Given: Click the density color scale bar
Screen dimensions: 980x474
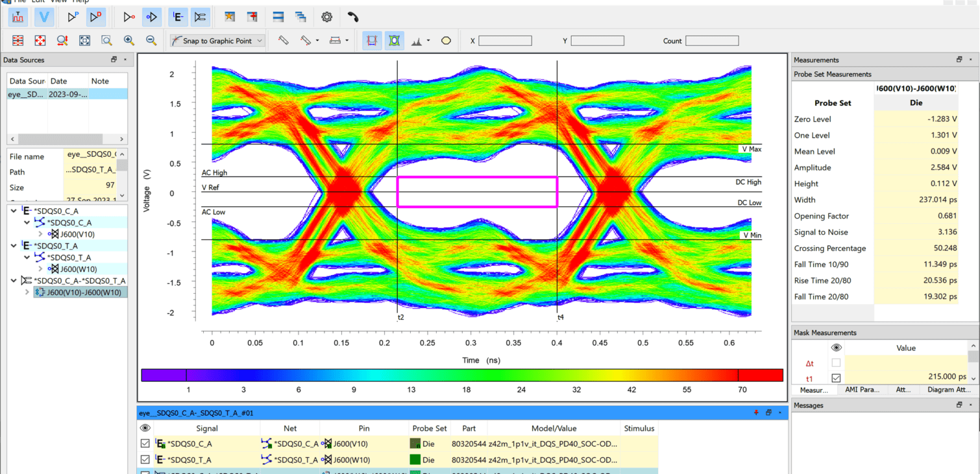Looking at the screenshot, I should pyautogui.click(x=462, y=375).
